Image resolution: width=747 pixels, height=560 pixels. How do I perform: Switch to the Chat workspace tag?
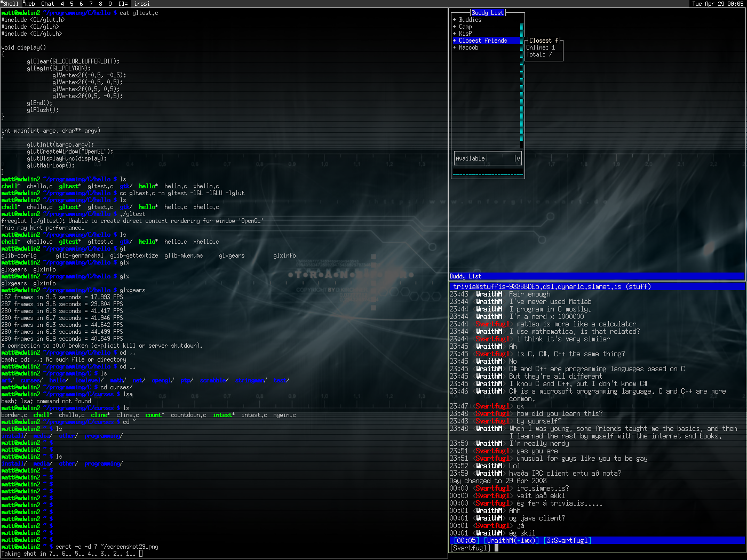coord(47,4)
